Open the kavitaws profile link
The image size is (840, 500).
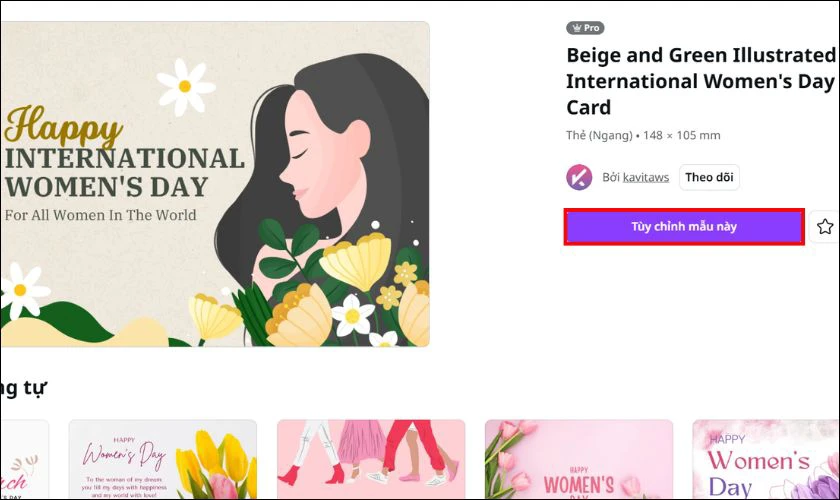[x=646, y=177]
